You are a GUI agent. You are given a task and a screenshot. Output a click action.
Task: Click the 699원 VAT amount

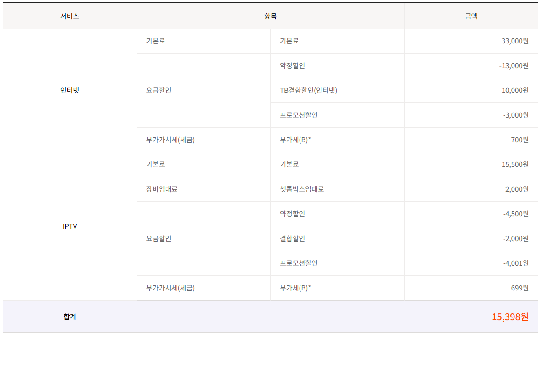tap(520, 288)
